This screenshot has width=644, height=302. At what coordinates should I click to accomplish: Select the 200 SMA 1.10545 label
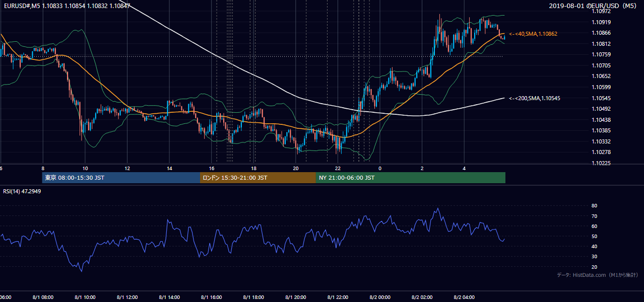coord(535,98)
